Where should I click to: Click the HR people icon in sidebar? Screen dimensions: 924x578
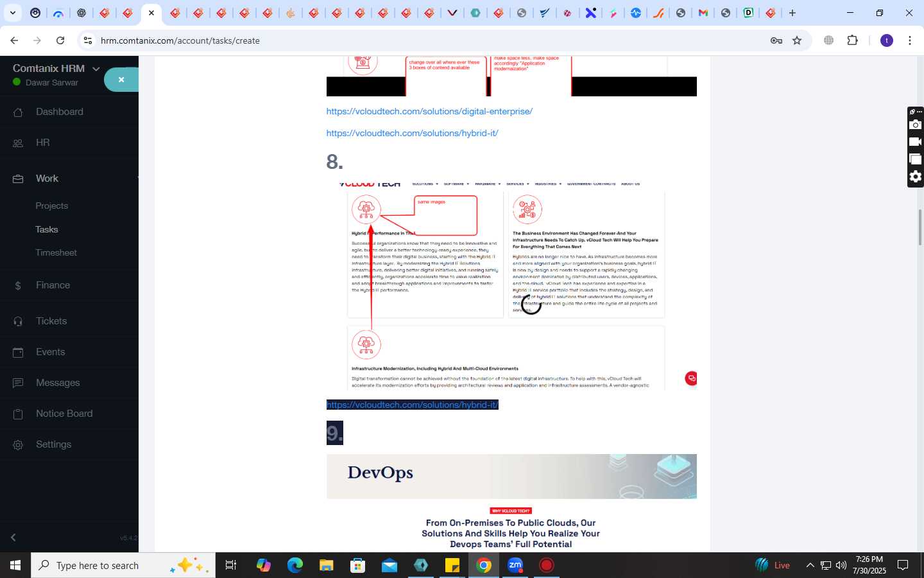18,143
